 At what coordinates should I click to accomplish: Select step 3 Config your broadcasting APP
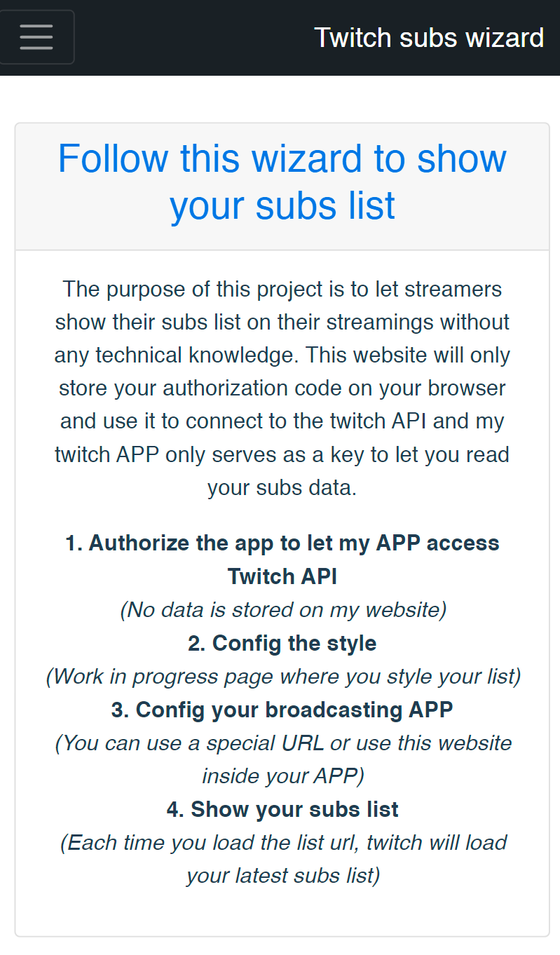(282, 709)
